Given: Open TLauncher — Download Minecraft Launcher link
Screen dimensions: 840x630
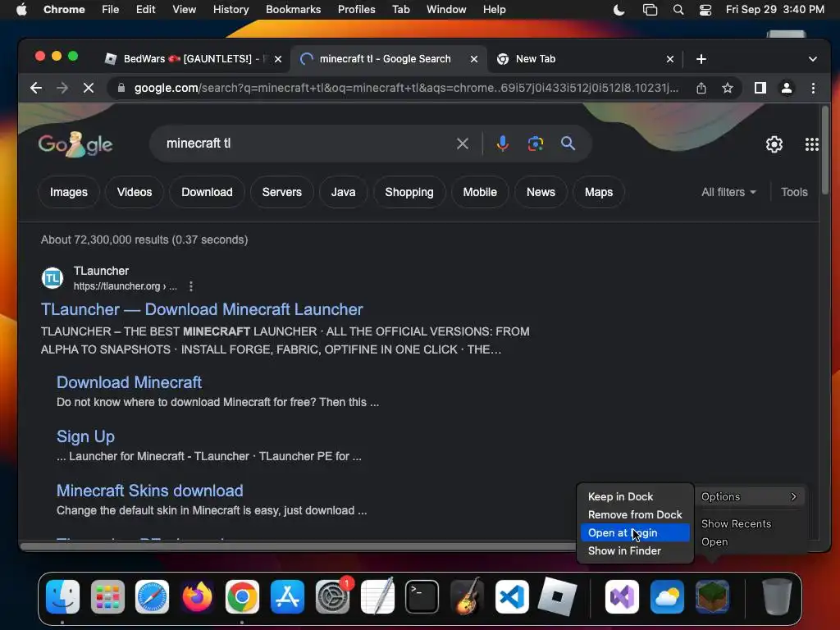Looking at the screenshot, I should (x=202, y=309).
